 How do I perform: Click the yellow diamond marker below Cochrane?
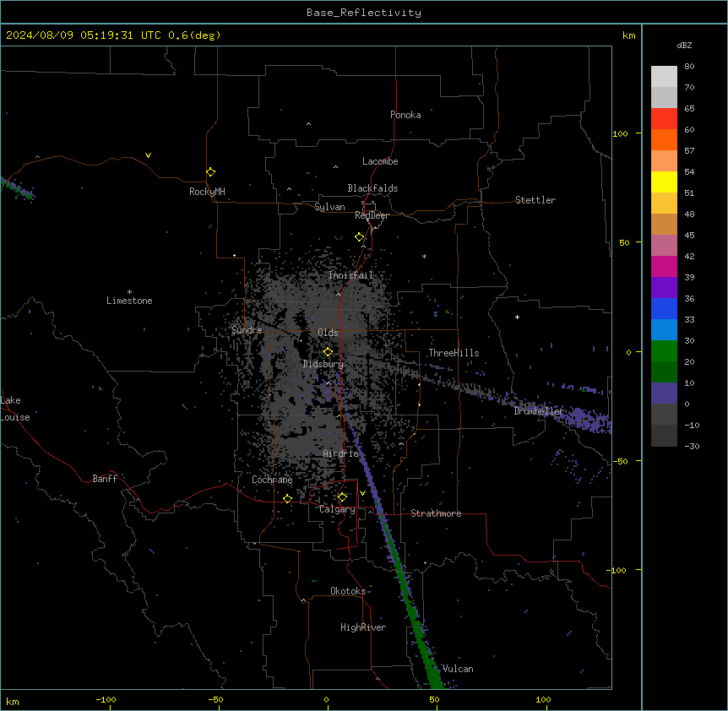click(287, 499)
